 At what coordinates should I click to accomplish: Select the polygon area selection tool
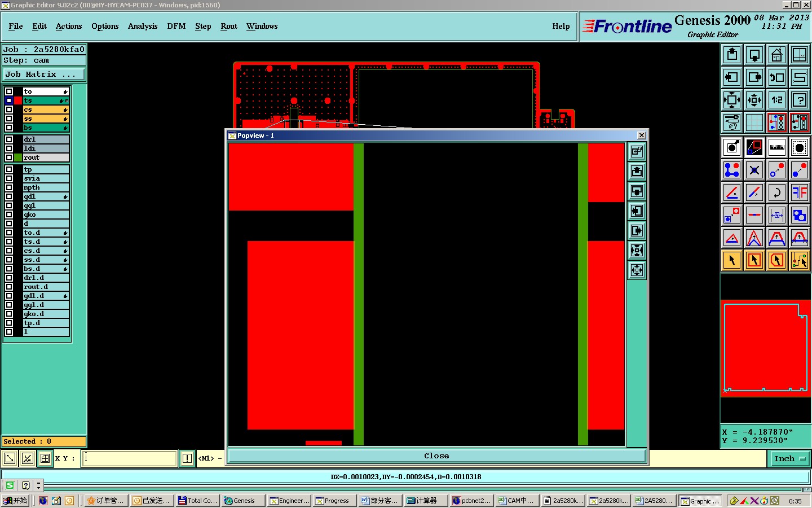coord(777,260)
